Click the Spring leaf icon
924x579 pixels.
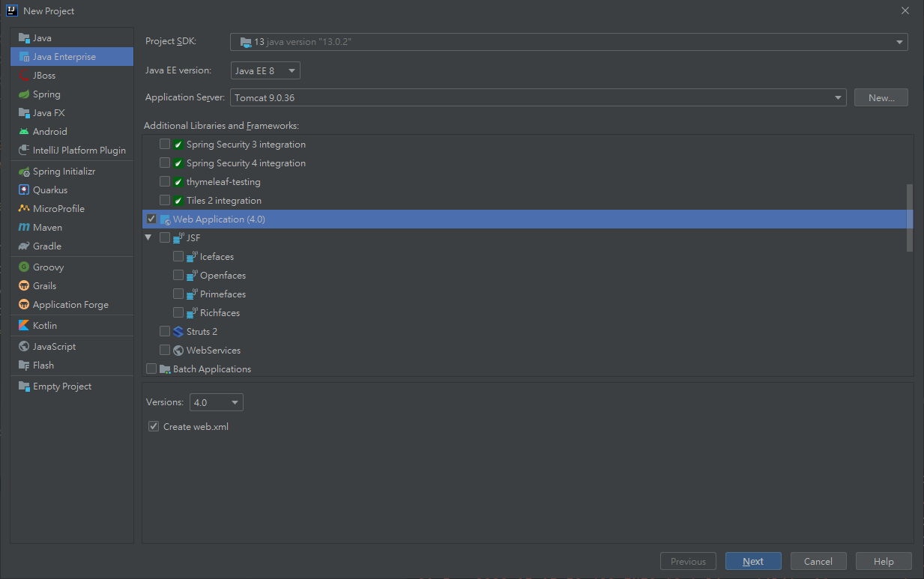pyautogui.click(x=24, y=94)
